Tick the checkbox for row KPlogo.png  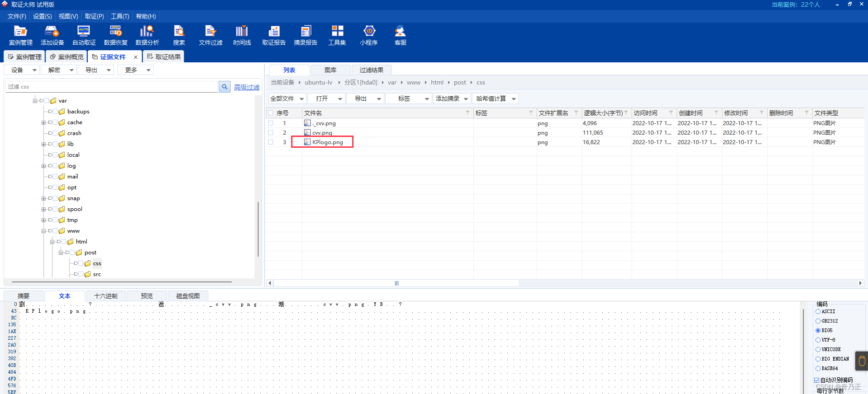click(x=271, y=142)
